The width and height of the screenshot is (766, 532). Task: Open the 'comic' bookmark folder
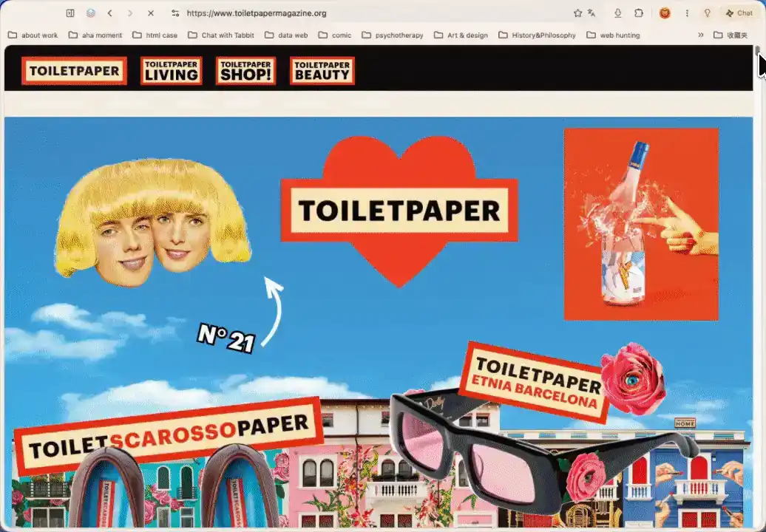pyautogui.click(x=335, y=35)
